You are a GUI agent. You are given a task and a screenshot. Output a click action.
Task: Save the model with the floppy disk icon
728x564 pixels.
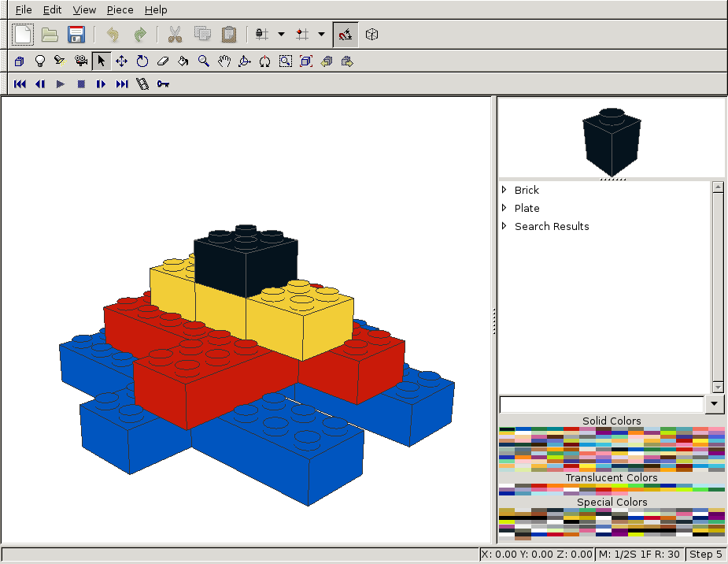coord(76,34)
